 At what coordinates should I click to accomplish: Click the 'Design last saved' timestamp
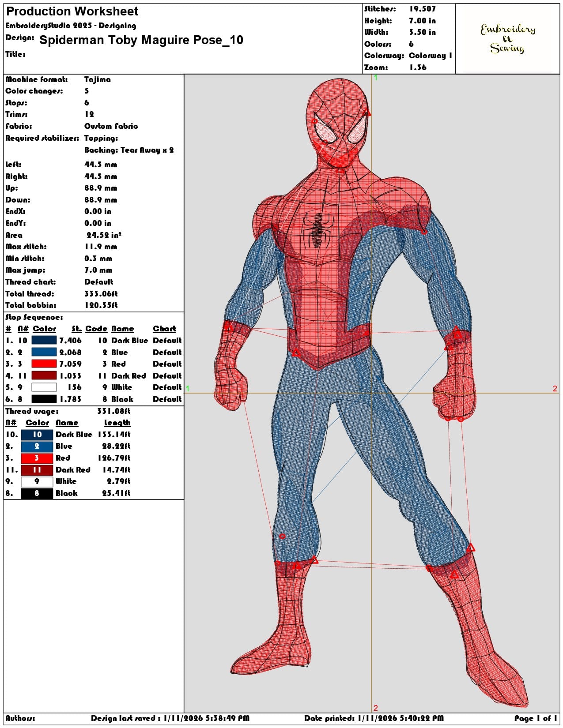point(170,718)
